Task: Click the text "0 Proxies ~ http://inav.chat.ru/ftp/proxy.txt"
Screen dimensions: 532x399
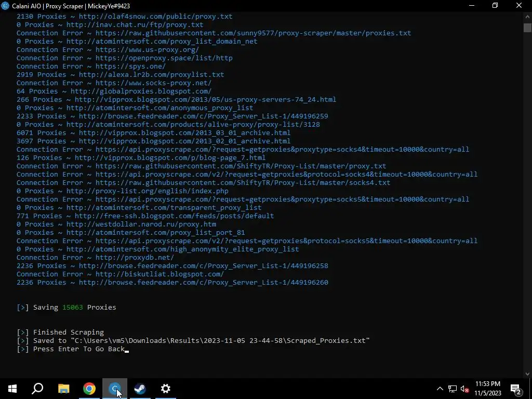Action: [x=110, y=24]
